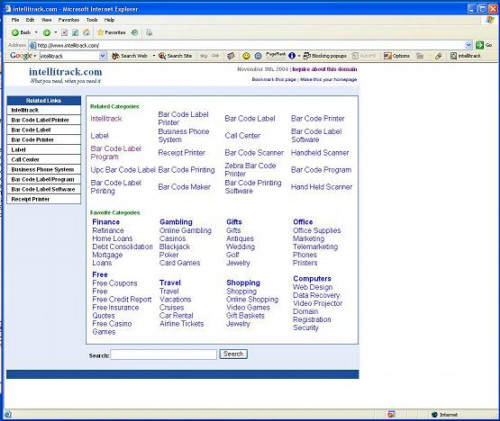500x421 pixels.
Task: Open the Favorites star button
Action: pos(111,33)
